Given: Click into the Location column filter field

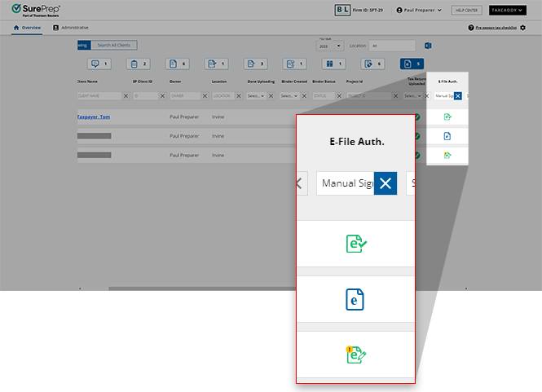Looking at the screenshot, I should (x=223, y=96).
